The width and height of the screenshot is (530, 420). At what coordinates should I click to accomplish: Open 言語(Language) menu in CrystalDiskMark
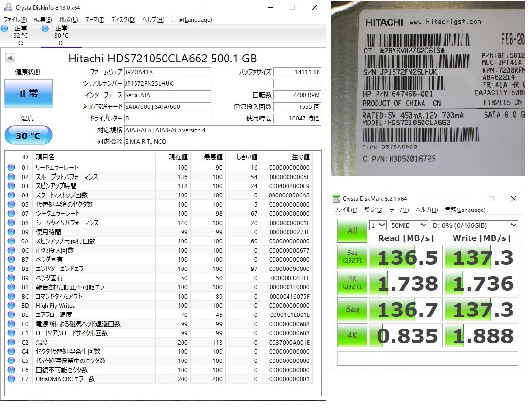coord(465,210)
